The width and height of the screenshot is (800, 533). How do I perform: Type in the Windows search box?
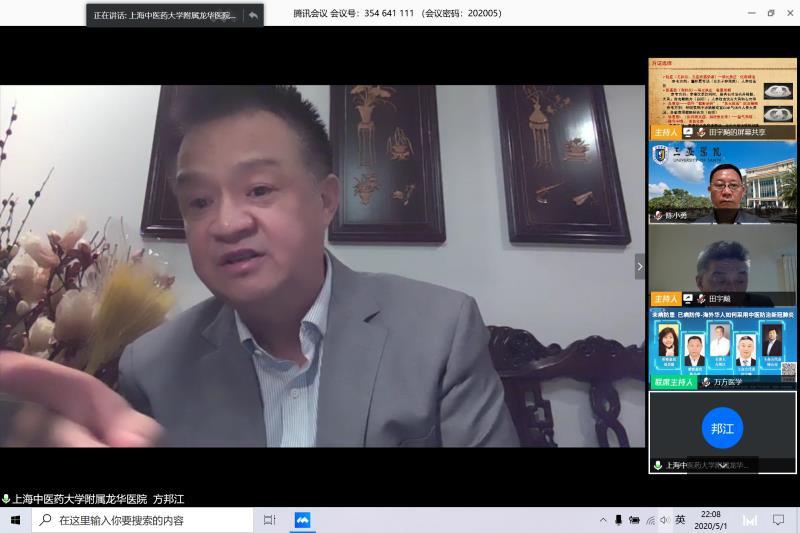click(150, 520)
